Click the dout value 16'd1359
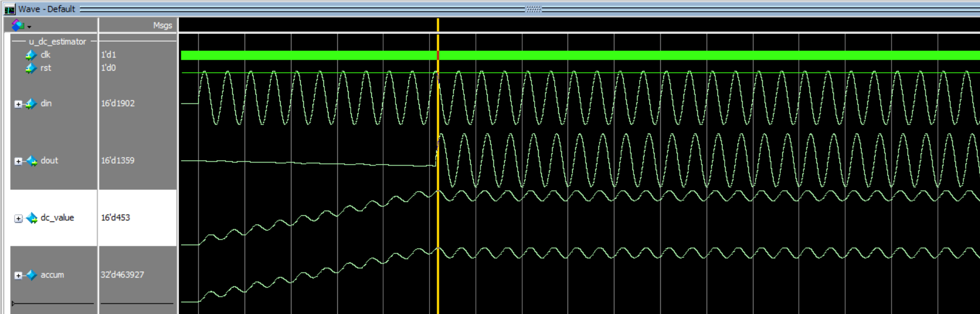The height and width of the screenshot is (314, 980). (x=118, y=161)
